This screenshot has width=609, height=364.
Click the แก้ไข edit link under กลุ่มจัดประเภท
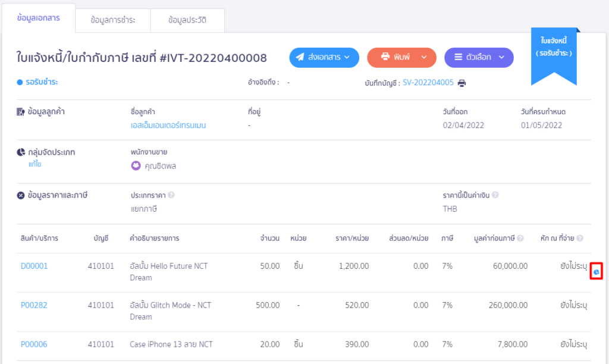(x=34, y=164)
